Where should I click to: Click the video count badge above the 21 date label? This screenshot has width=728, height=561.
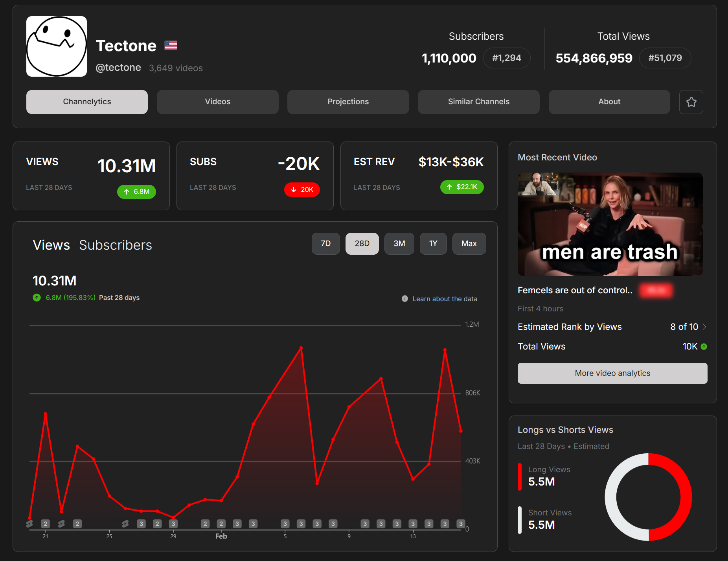point(46,524)
